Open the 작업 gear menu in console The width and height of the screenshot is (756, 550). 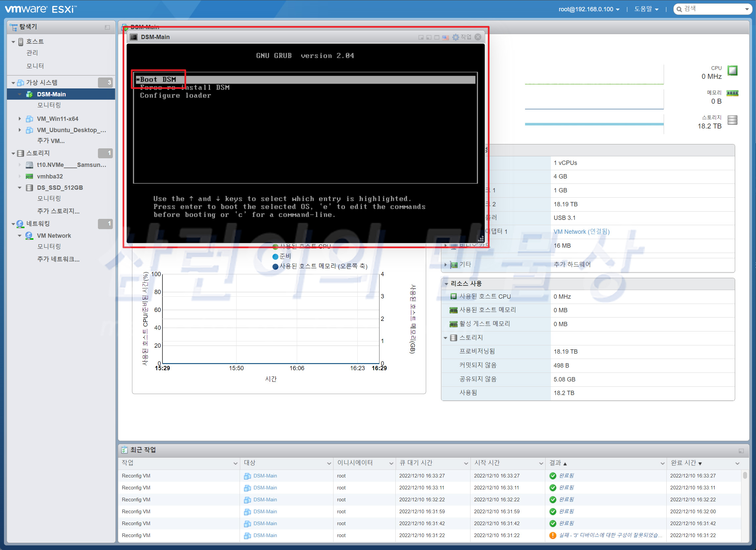(x=462, y=37)
